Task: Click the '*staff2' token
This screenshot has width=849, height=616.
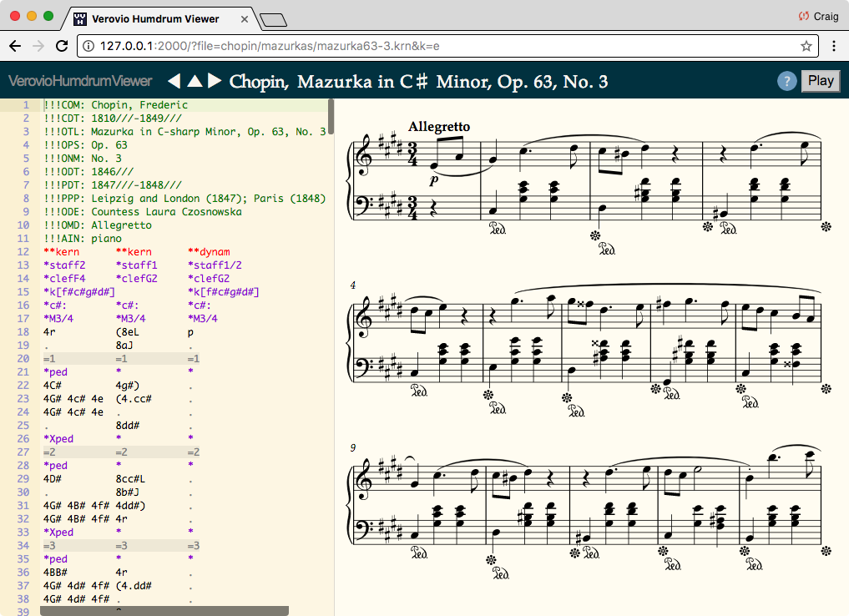Action: [x=64, y=265]
